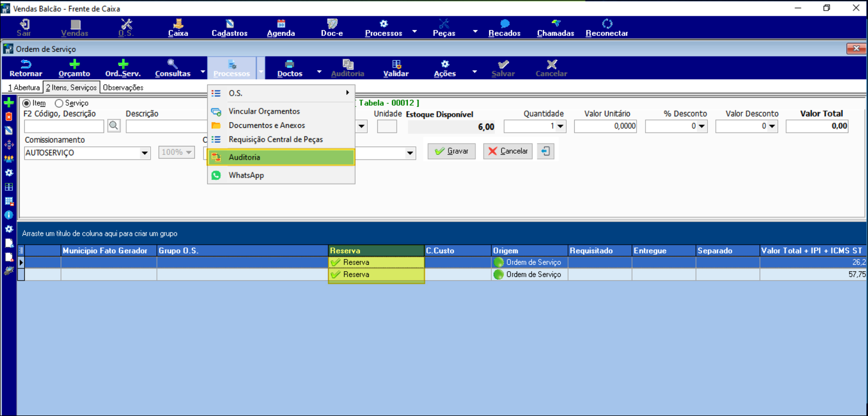Click the blue info icon in left sidebar
The image size is (868, 416).
(x=9, y=215)
